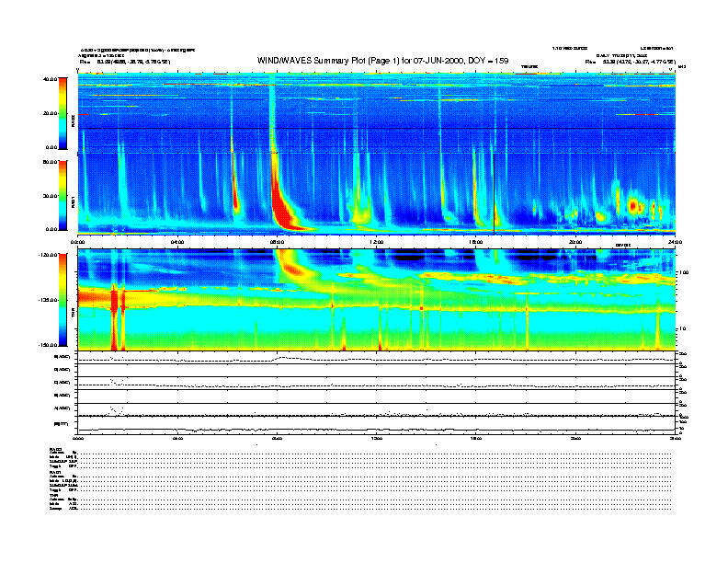Click the black vertical marker line in RAD1 panel
Screen dimensions: 728x563
(x=494, y=194)
